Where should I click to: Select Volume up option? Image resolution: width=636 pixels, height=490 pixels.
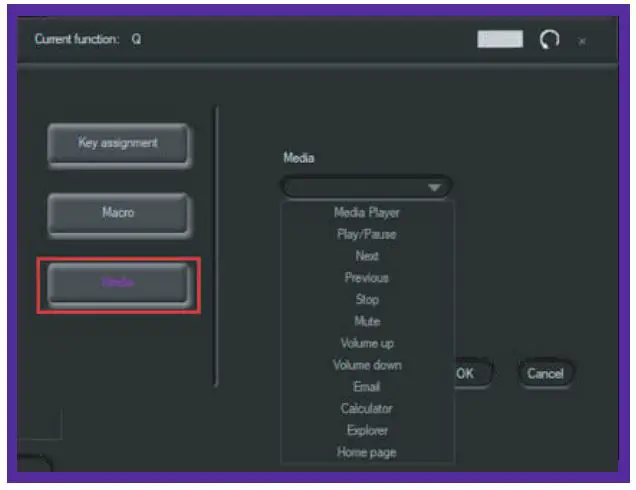coord(367,343)
